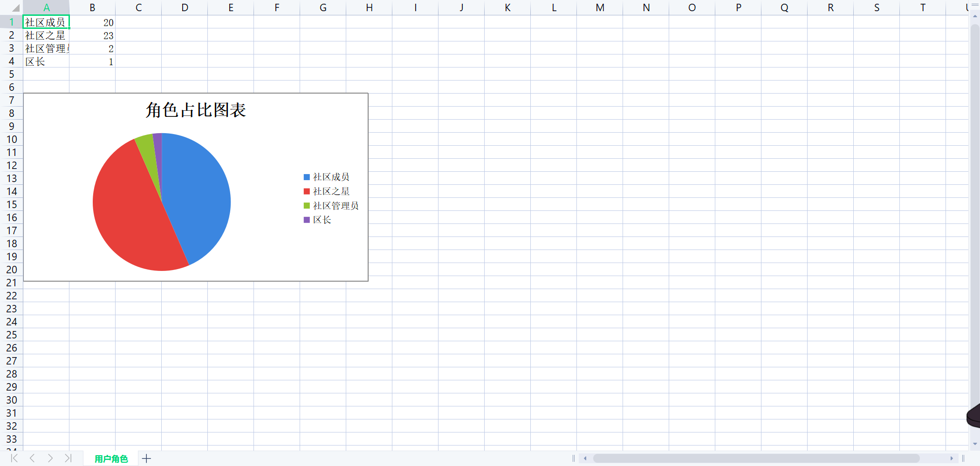Click green legend swatch for 社区管理员
Image resolution: width=980 pixels, height=466 pixels.
307,206
